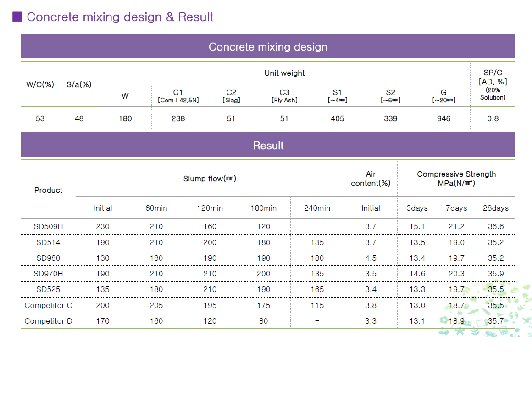Click the '180min' subheader
The width and height of the screenshot is (532, 393).
pos(264,208)
